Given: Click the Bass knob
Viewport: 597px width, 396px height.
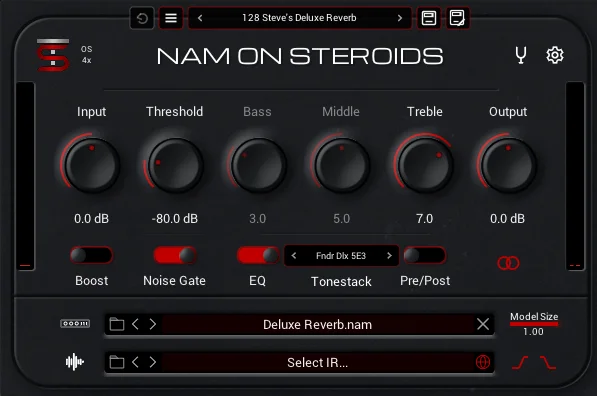Looking at the screenshot, I should [x=258, y=165].
